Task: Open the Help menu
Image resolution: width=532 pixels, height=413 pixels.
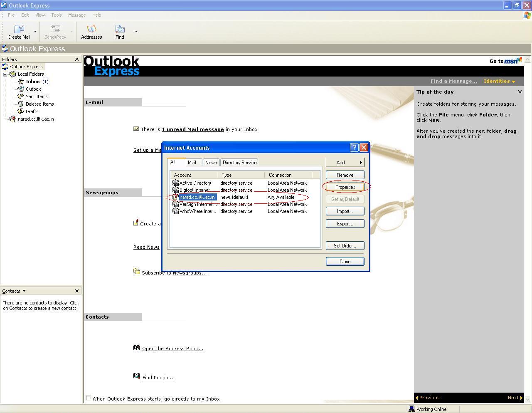Action: coord(96,15)
